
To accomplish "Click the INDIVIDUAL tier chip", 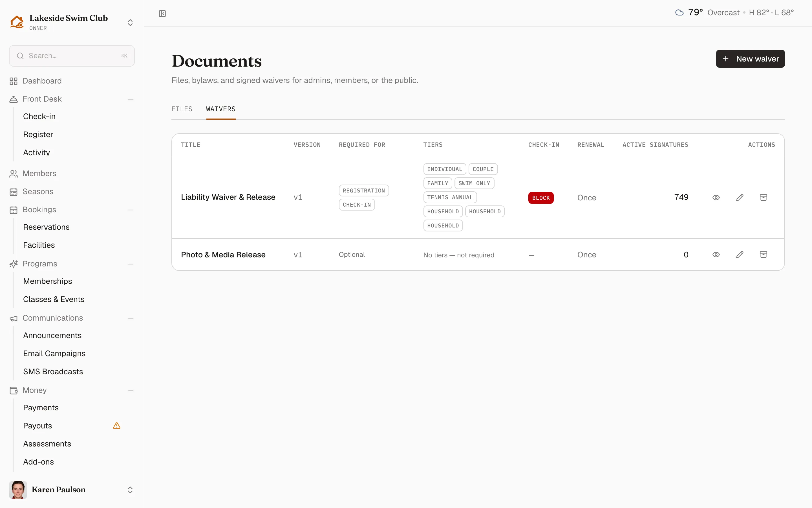I will (x=445, y=169).
